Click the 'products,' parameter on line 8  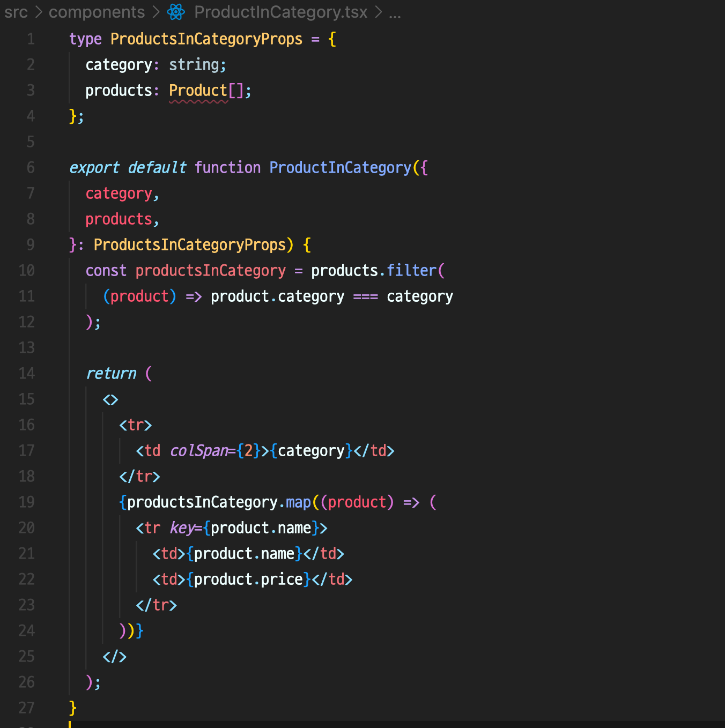(122, 219)
